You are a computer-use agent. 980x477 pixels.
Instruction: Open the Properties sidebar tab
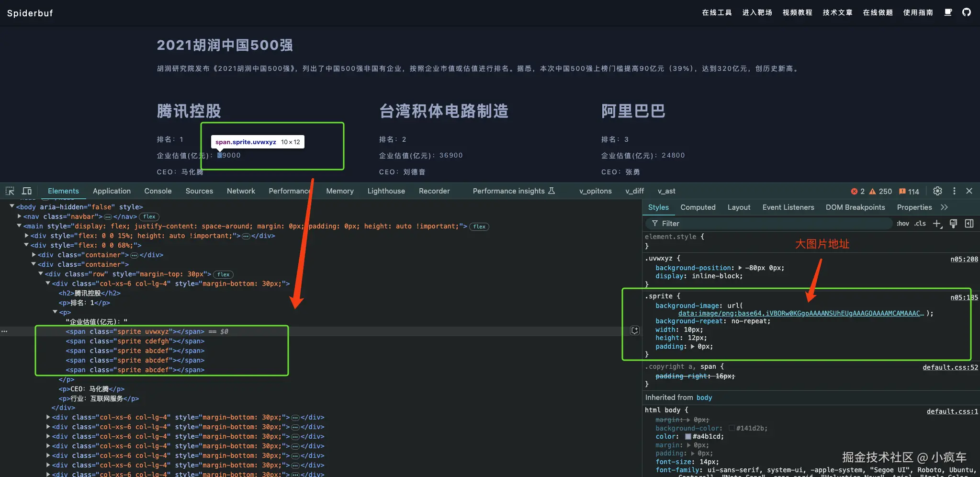tap(914, 207)
